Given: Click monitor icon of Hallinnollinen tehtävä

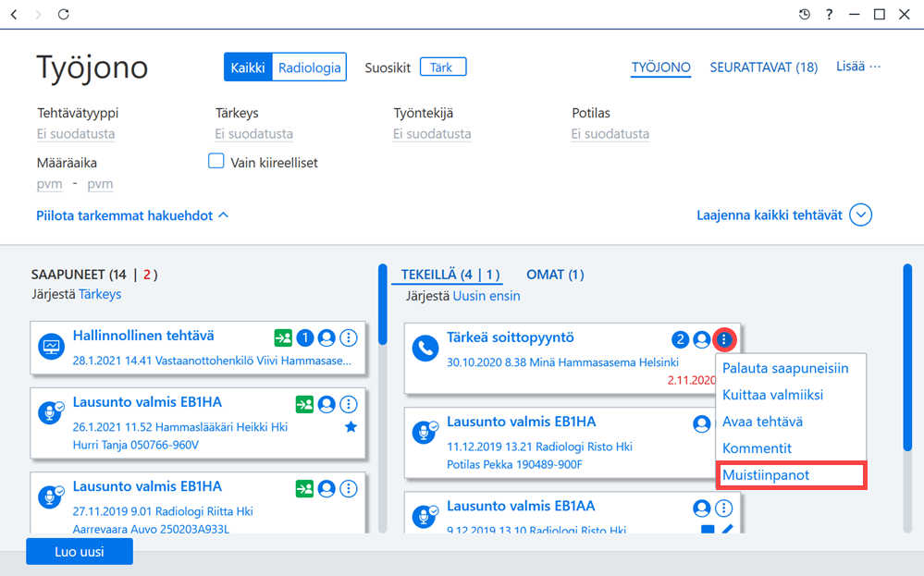Looking at the screenshot, I should click(x=51, y=347).
